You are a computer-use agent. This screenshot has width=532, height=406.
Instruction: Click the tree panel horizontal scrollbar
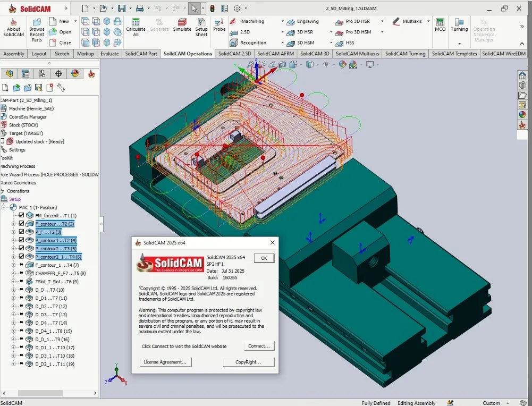49,393
